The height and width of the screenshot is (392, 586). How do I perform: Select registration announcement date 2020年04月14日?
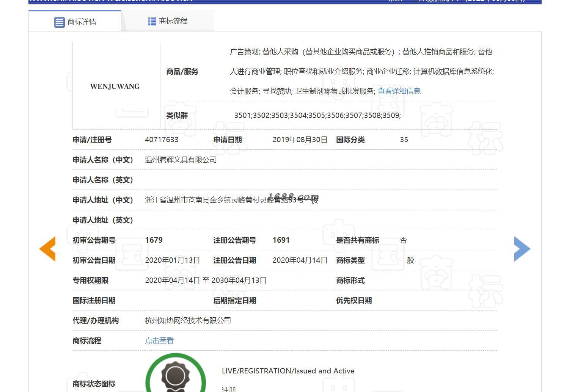300,260
